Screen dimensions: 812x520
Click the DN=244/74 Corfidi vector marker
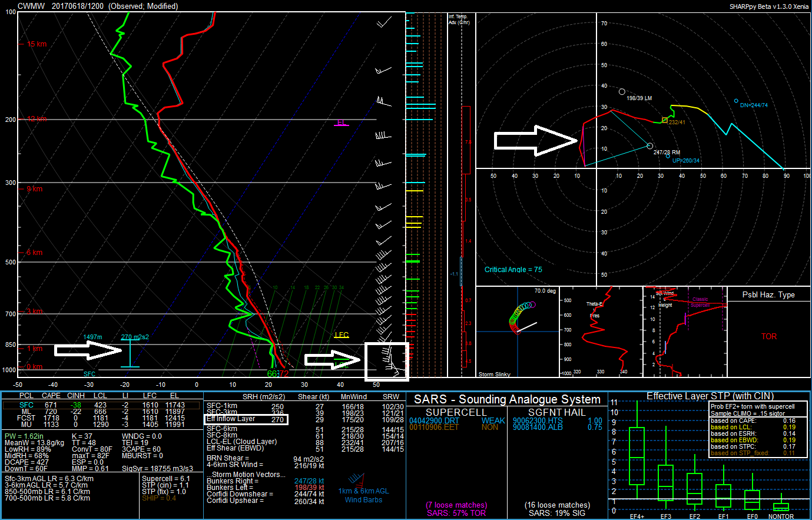[736, 101]
